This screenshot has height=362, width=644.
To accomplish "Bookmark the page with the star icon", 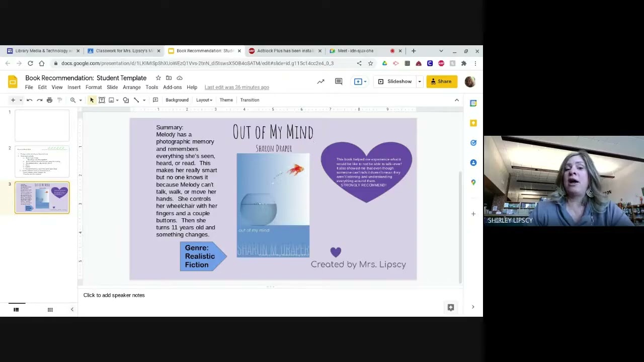I will point(370,63).
